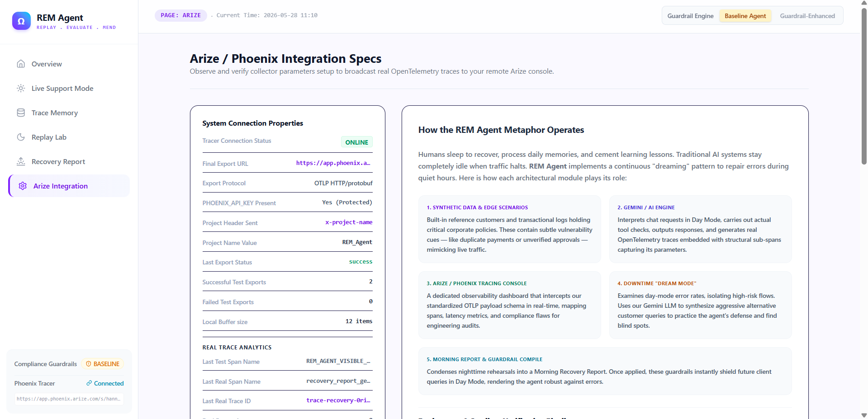
Task: Click the Yes (Protected) value
Action: pyautogui.click(x=347, y=202)
